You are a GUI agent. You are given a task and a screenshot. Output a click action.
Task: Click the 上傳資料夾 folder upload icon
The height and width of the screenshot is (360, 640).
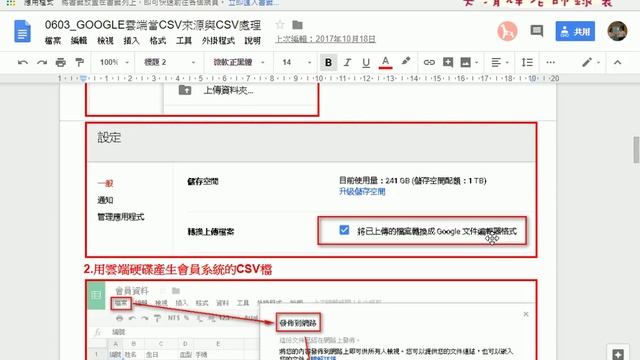[185, 90]
